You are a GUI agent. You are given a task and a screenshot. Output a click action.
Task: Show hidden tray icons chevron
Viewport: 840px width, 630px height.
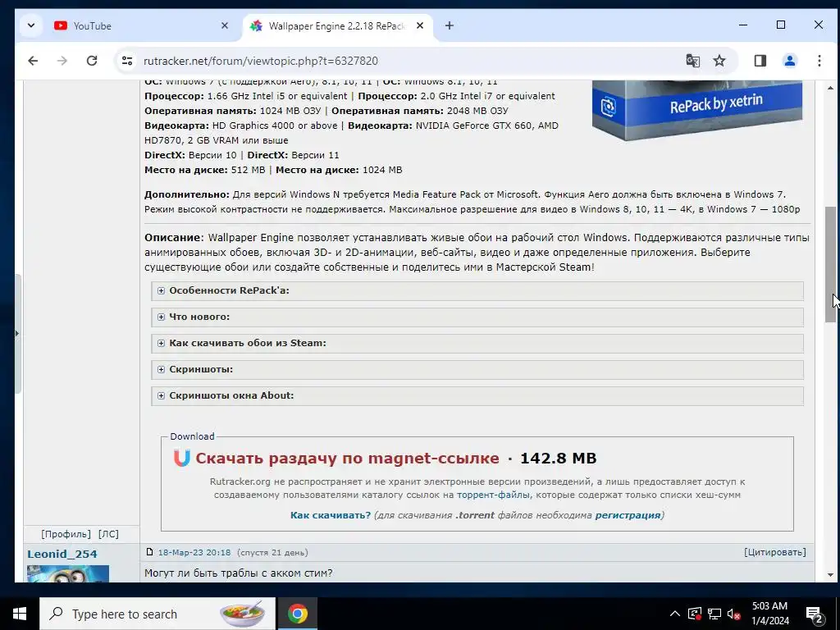[x=675, y=614]
